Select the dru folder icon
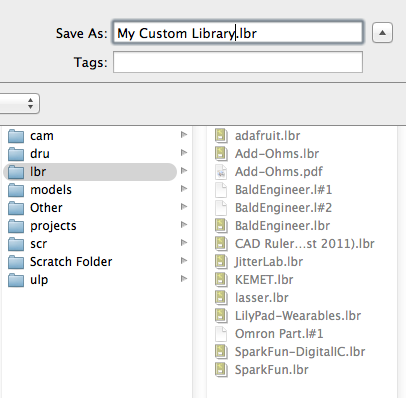Screen dimensions: 406x398 point(16,154)
